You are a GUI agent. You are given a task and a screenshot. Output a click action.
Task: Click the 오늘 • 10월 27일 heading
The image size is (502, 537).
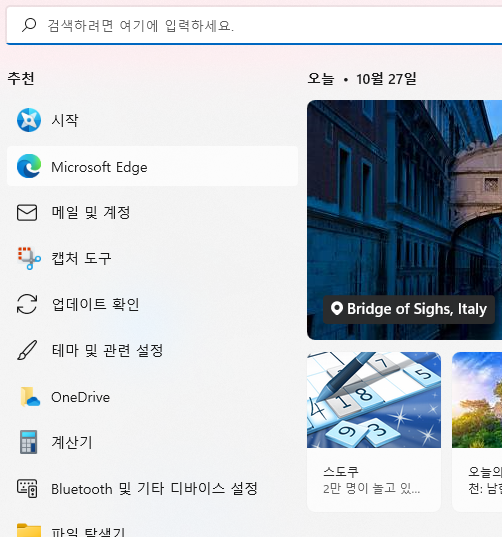tap(362, 79)
